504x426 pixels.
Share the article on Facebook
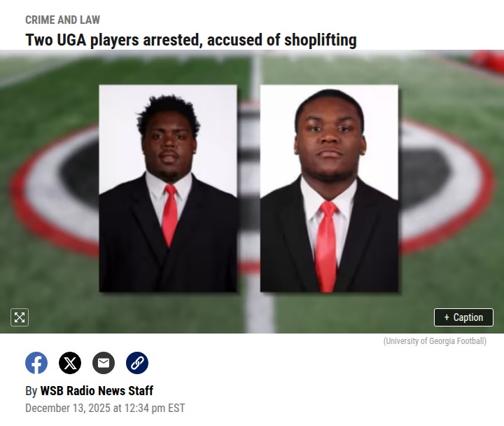(x=36, y=363)
